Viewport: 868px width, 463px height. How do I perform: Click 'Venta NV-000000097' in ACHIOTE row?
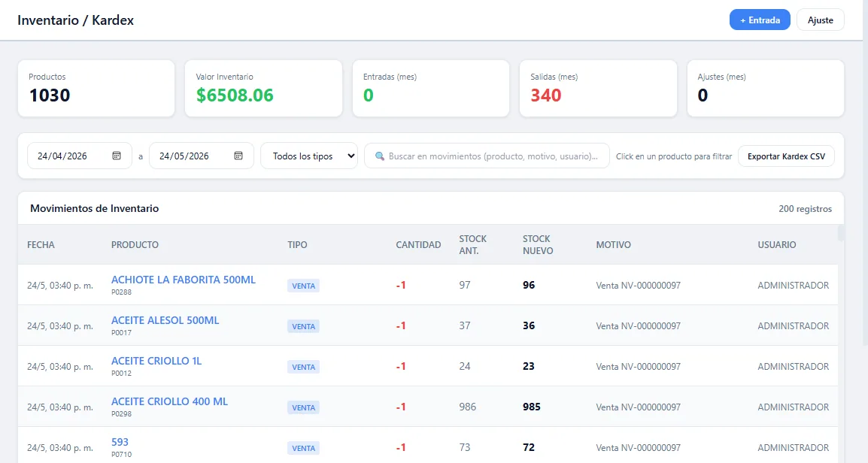coord(639,286)
